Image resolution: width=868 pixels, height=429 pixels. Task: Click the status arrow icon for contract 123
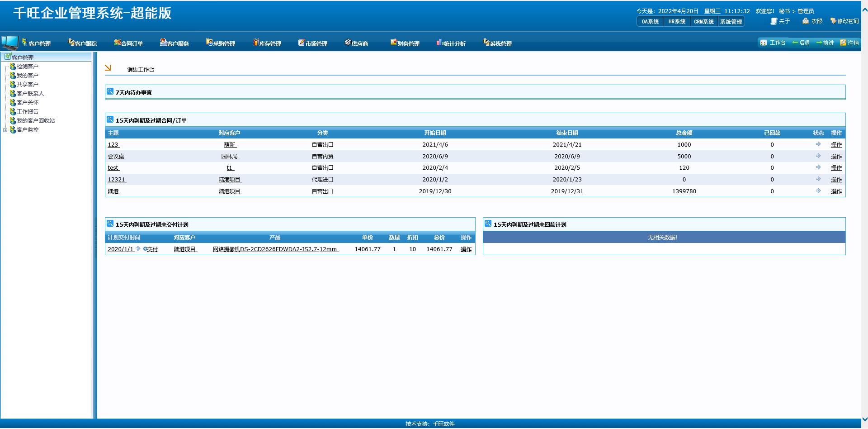pos(818,144)
